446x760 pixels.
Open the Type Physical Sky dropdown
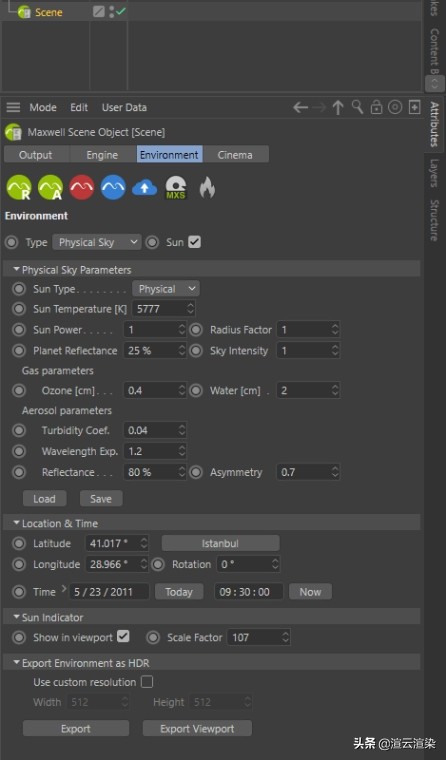tap(96, 242)
